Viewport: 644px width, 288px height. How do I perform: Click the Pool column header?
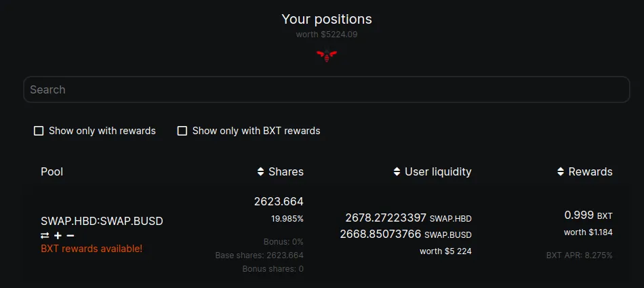point(52,172)
